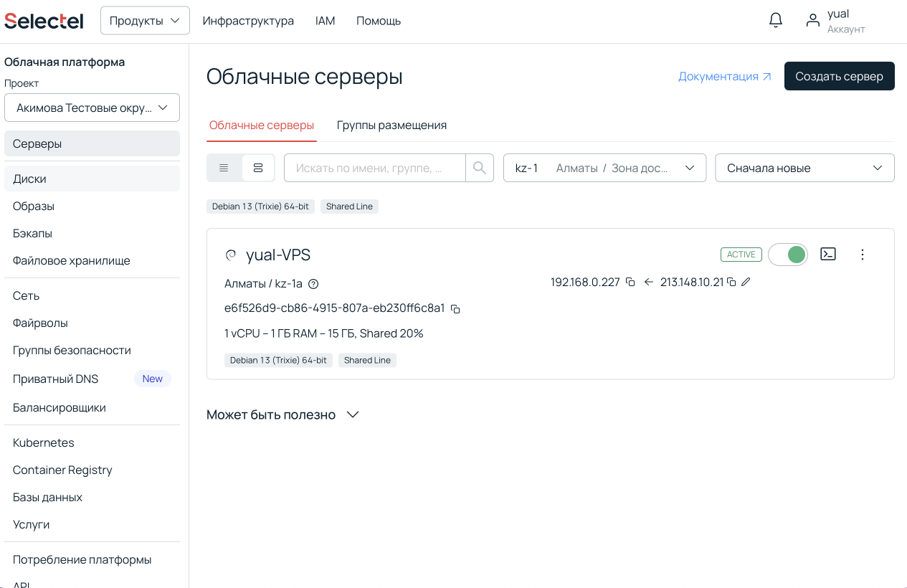The image size is (907, 588).
Task: Click the e6f526d9-cb86-4915 server ID text
Action: [x=335, y=308]
